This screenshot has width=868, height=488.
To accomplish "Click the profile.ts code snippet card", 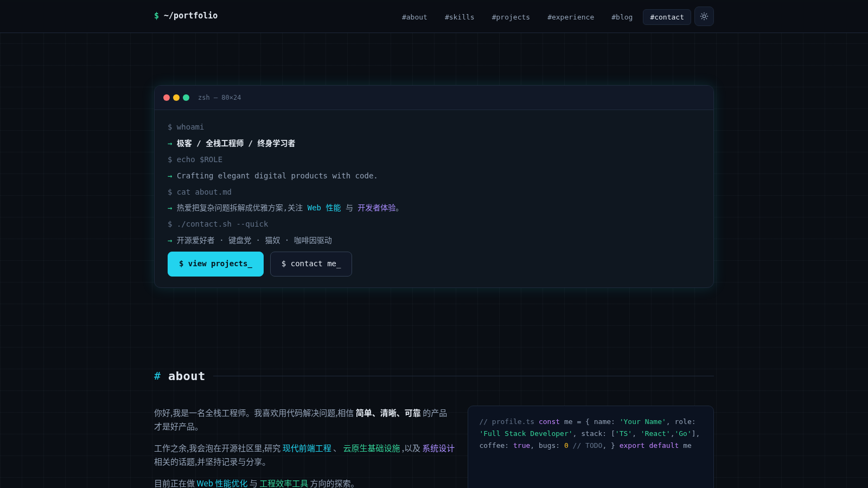I will point(591,447).
